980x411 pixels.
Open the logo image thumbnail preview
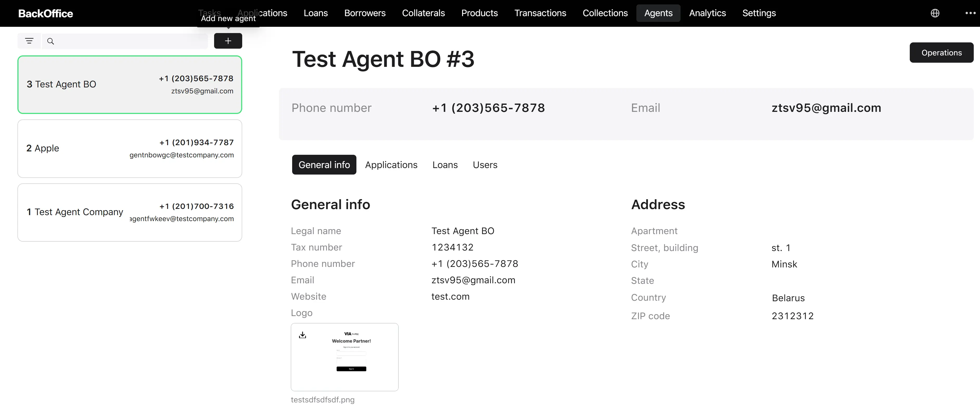point(344,357)
